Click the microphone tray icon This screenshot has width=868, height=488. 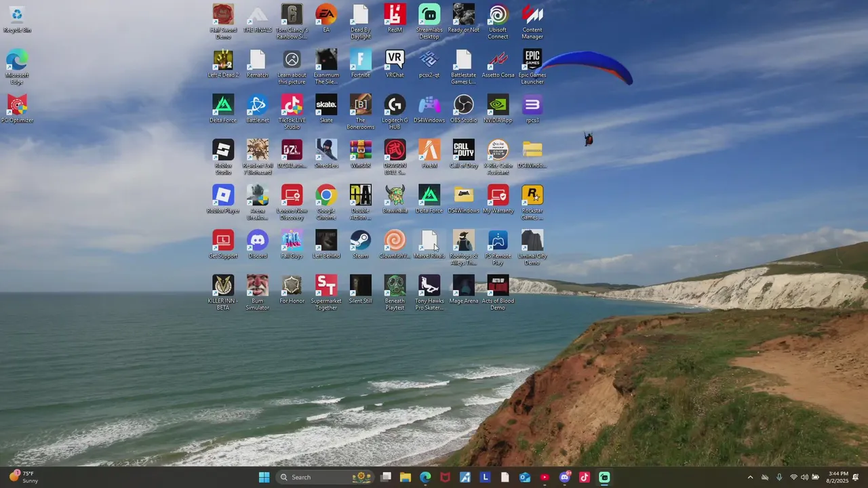point(779,477)
